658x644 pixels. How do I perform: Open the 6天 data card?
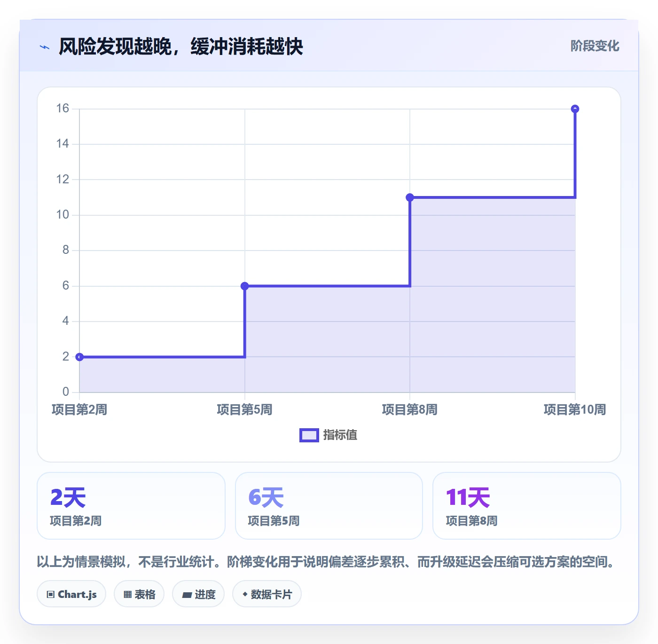[329, 506]
